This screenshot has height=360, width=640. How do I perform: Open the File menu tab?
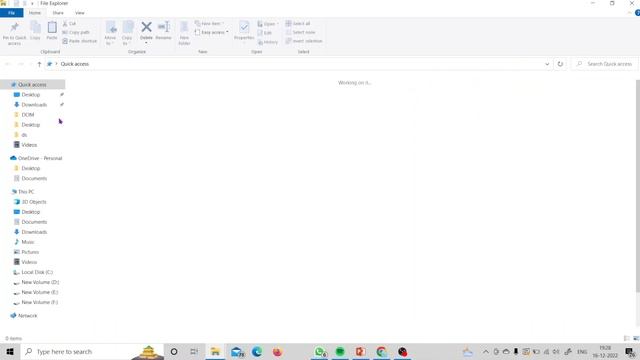11,13
